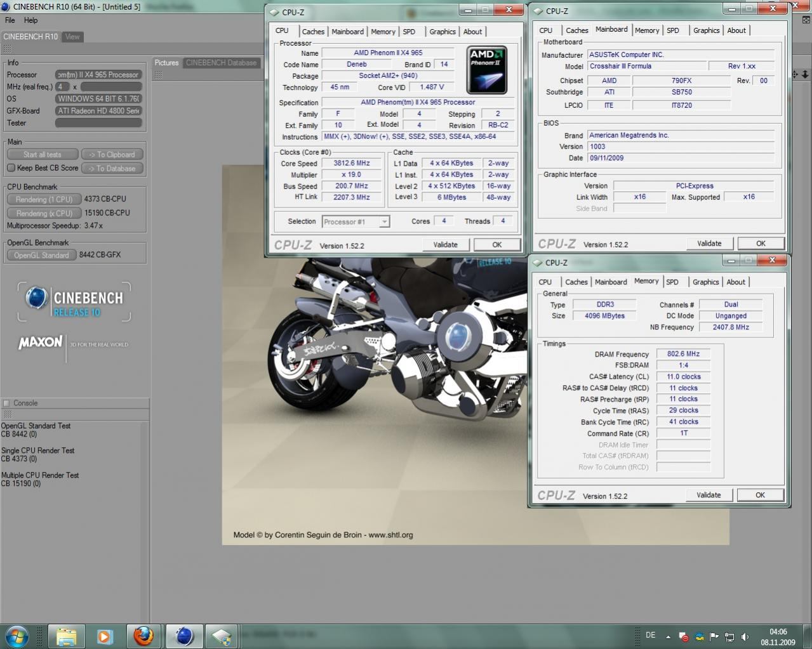Launch Windows Media Player from taskbar
Image resolution: width=812 pixels, height=649 pixels.
pos(105,636)
